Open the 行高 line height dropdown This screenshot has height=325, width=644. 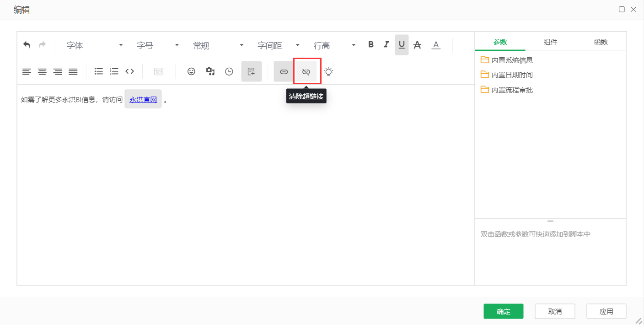click(x=334, y=45)
